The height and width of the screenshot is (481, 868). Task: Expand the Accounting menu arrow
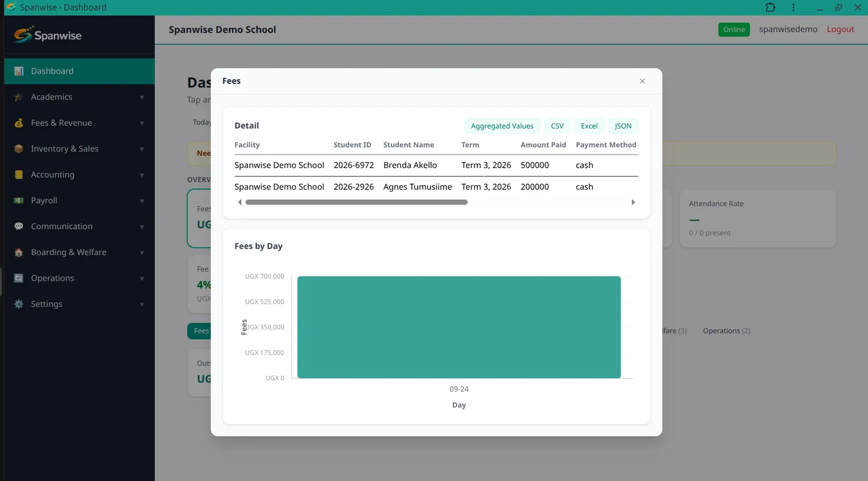click(142, 175)
